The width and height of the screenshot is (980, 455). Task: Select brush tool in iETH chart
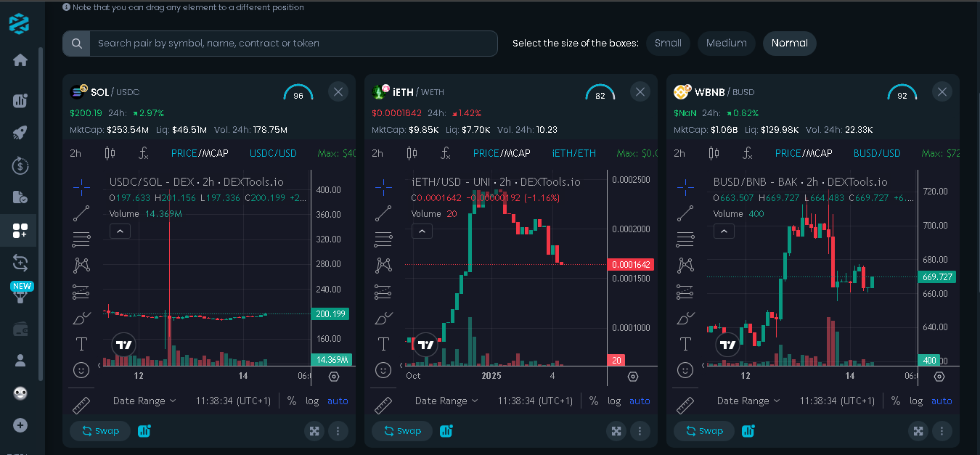click(x=383, y=318)
